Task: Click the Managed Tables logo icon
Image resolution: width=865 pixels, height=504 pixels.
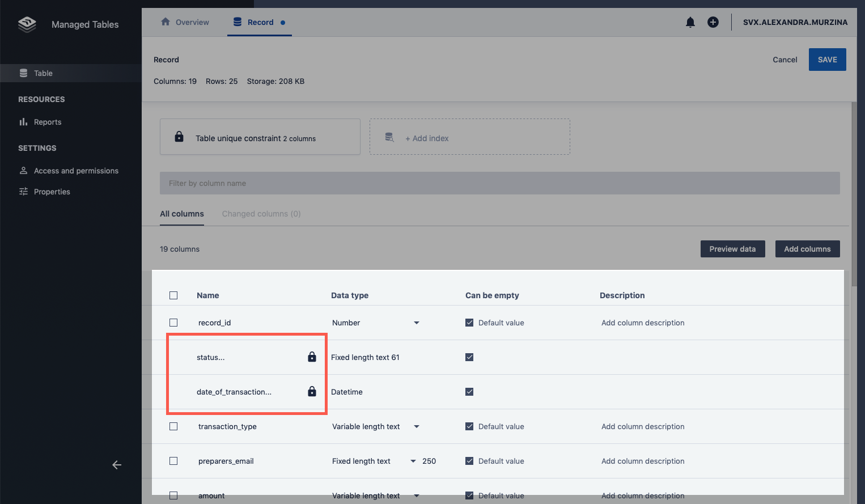Action: (27, 24)
